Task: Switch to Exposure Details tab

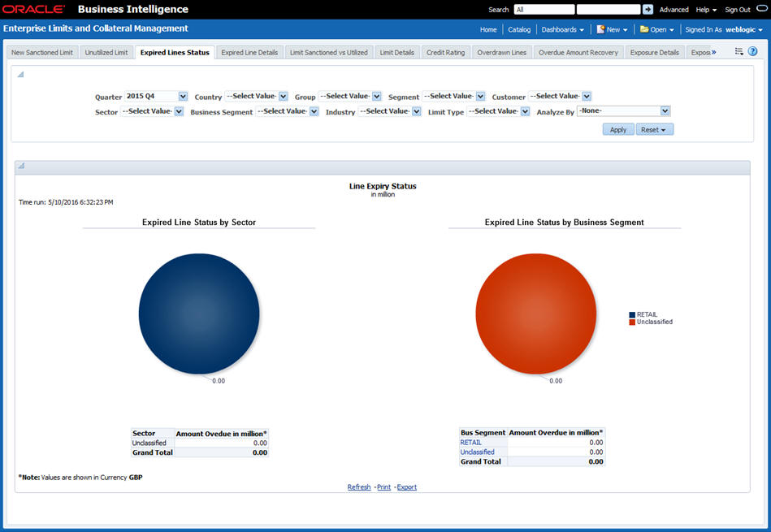Action: tap(655, 53)
